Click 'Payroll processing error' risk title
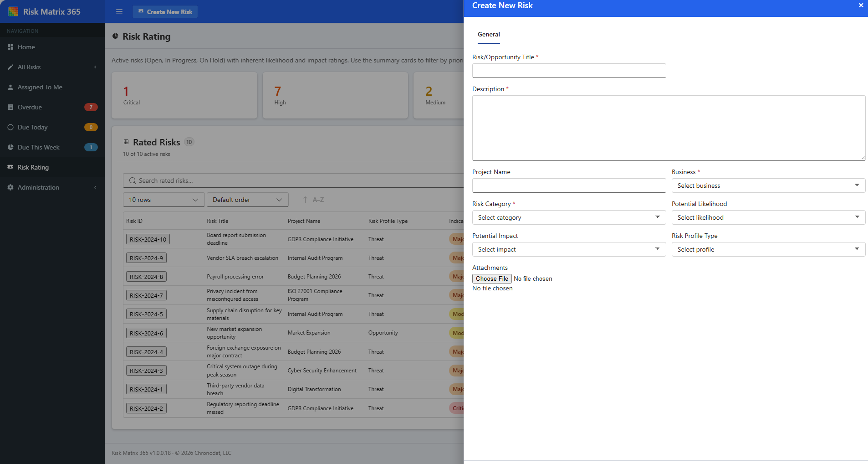This screenshot has width=868, height=464. pyautogui.click(x=235, y=277)
